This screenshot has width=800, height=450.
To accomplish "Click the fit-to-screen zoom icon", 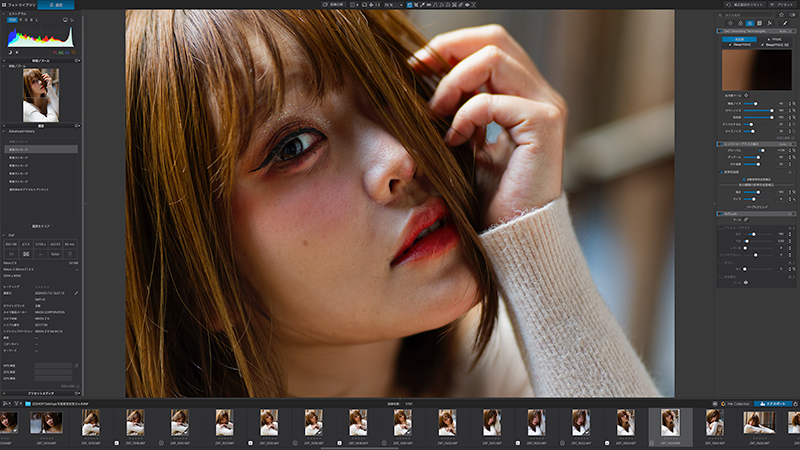I will (x=364, y=5).
